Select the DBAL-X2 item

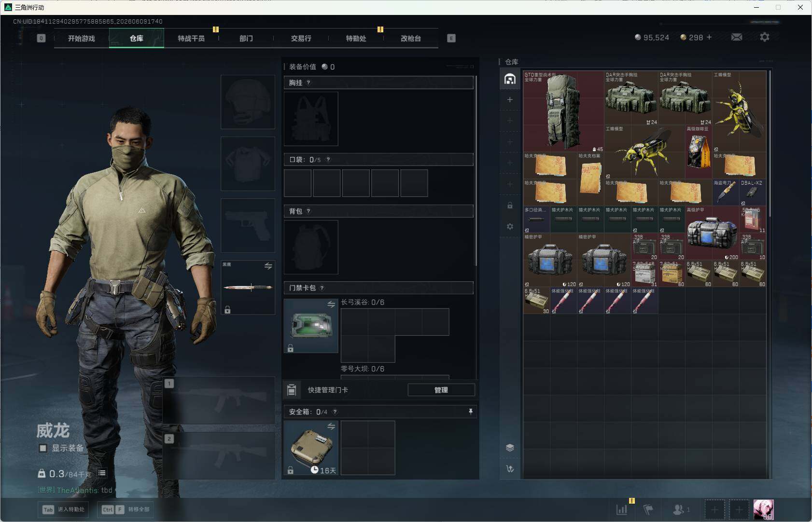coord(753,192)
